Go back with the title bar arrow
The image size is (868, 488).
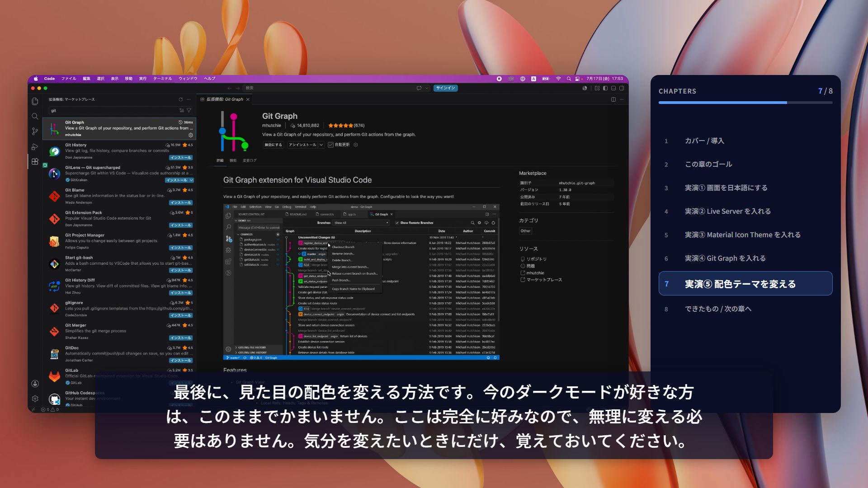click(x=230, y=88)
